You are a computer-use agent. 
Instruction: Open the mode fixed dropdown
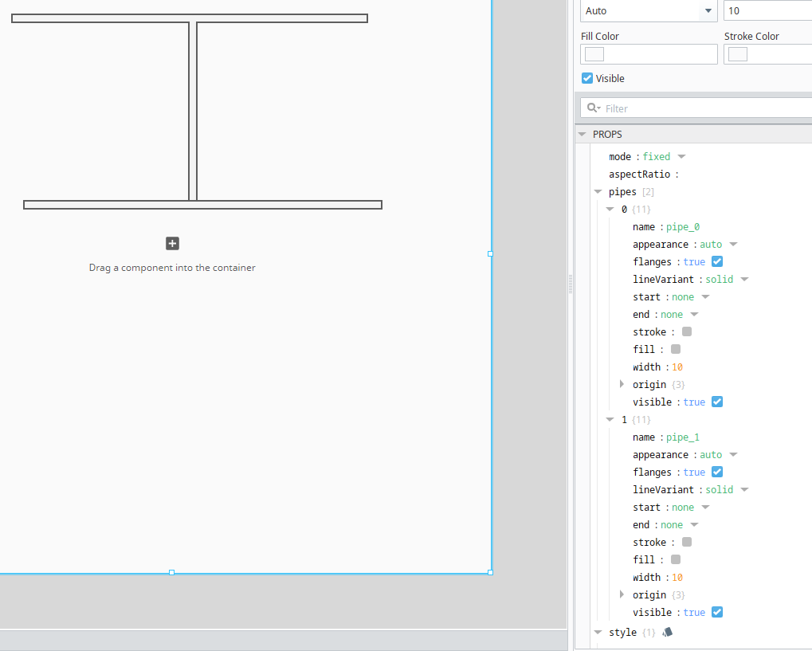click(x=681, y=157)
